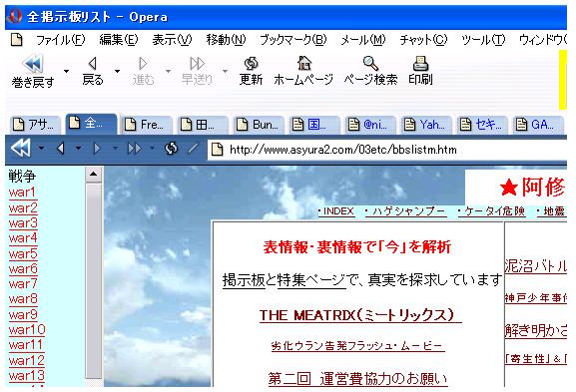Image resolution: width=576 pixels, height=392 pixels.
Task: Click the small back arrow in address bar
Action: tap(61, 149)
